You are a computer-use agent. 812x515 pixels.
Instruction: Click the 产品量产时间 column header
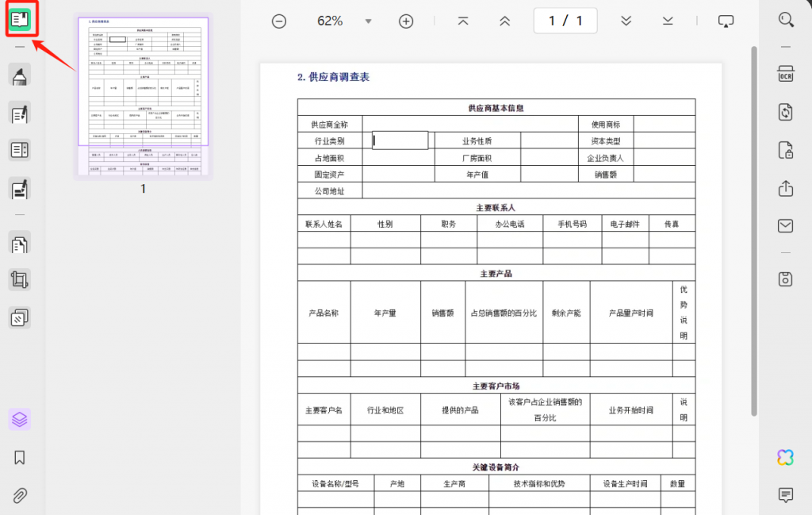[631, 313]
